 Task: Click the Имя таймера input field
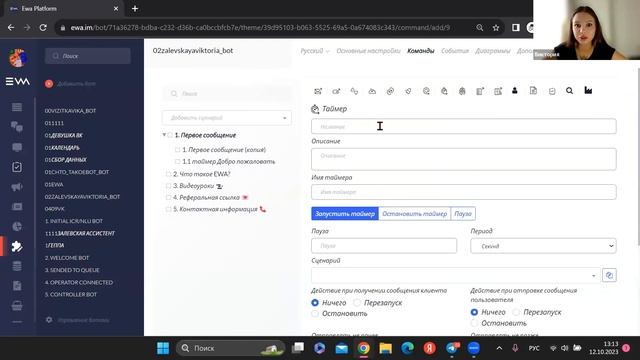(464, 192)
